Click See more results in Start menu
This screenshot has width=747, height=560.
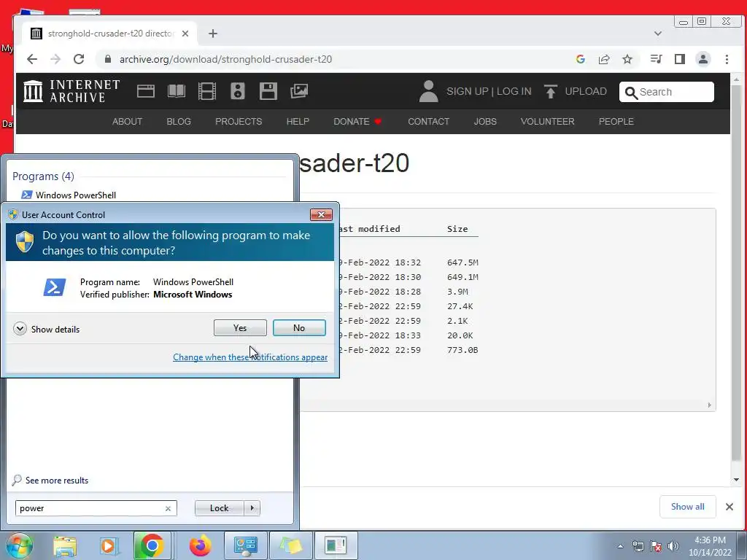[50, 480]
